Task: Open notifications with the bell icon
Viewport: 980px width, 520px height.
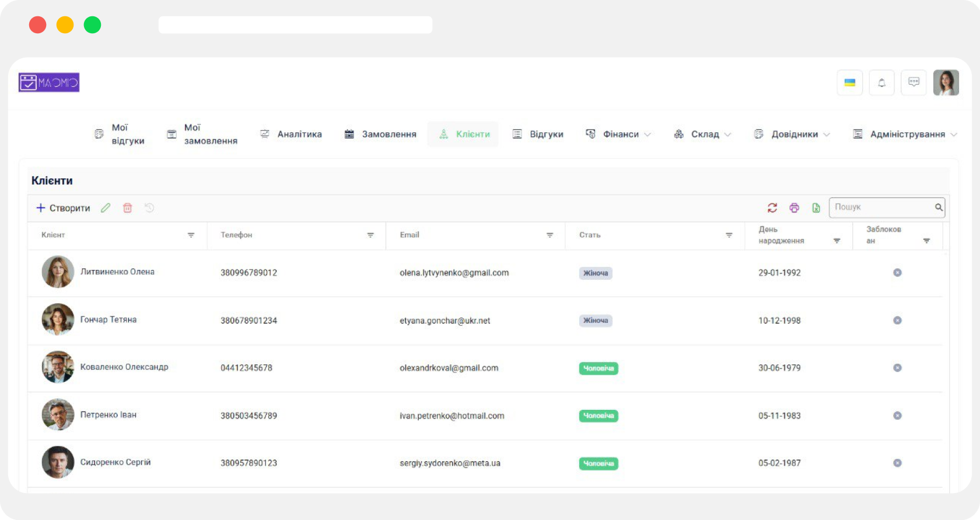Action: (881, 83)
